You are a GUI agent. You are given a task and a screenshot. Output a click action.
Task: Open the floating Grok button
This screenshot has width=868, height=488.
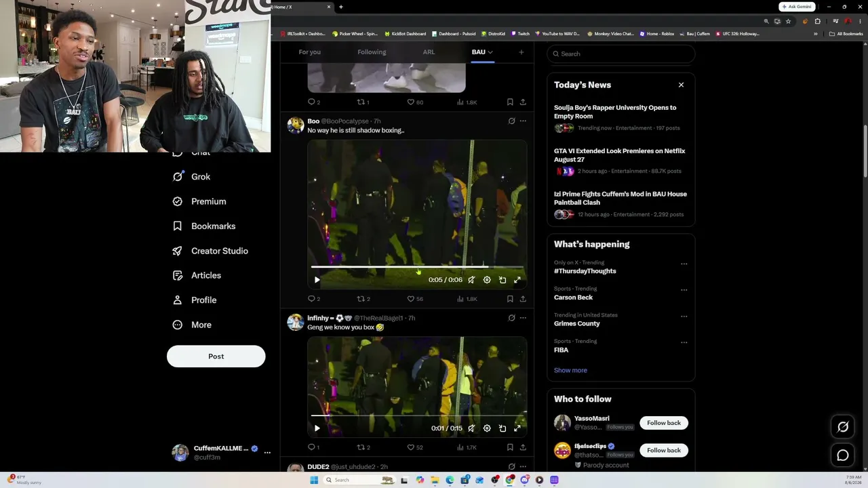pos(843,427)
